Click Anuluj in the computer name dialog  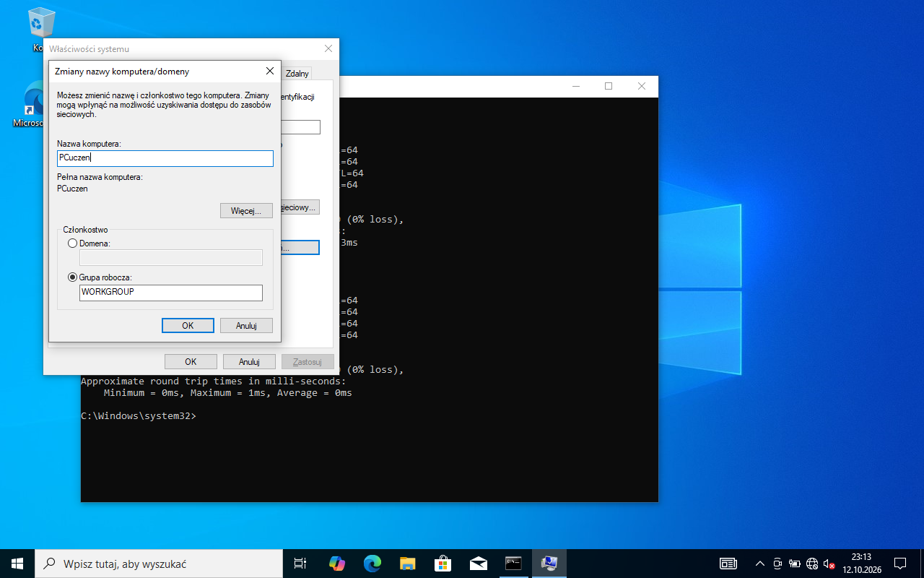[x=246, y=326]
